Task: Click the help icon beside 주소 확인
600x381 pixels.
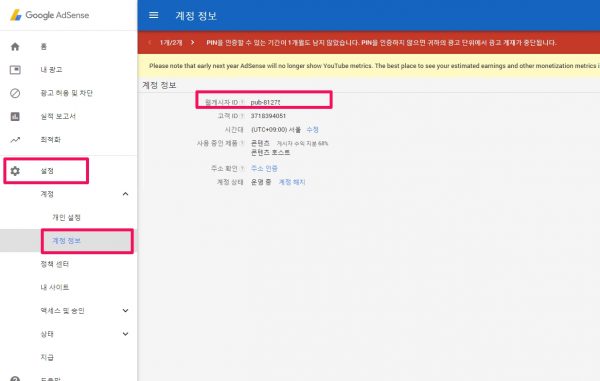Action: pos(242,168)
